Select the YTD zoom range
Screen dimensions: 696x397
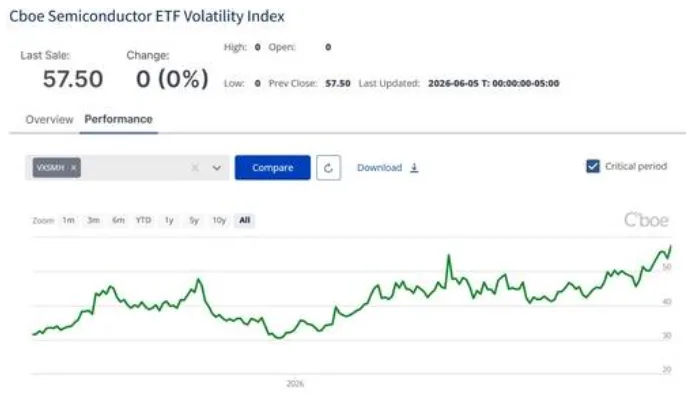click(143, 220)
